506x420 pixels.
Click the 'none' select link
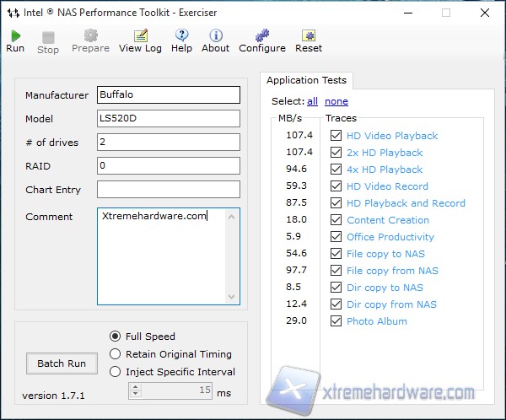(336, 101)
